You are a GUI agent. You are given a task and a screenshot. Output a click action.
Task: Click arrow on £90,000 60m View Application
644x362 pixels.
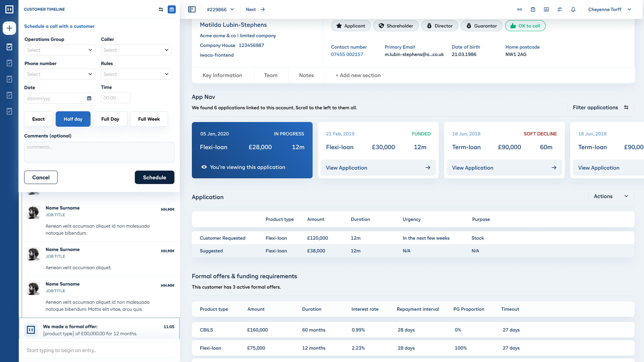(x=554, y=168)
